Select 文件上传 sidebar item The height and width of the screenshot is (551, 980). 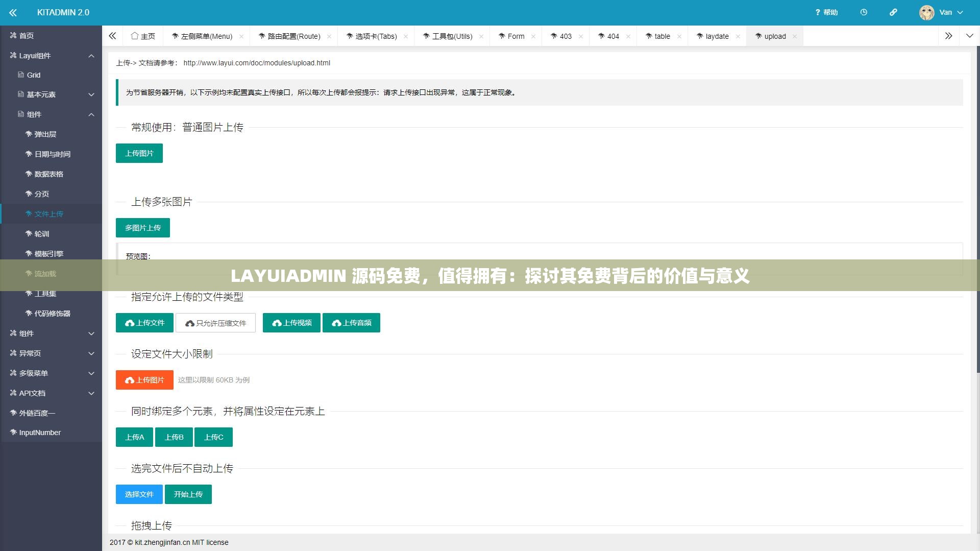click(x=51, y=214)
